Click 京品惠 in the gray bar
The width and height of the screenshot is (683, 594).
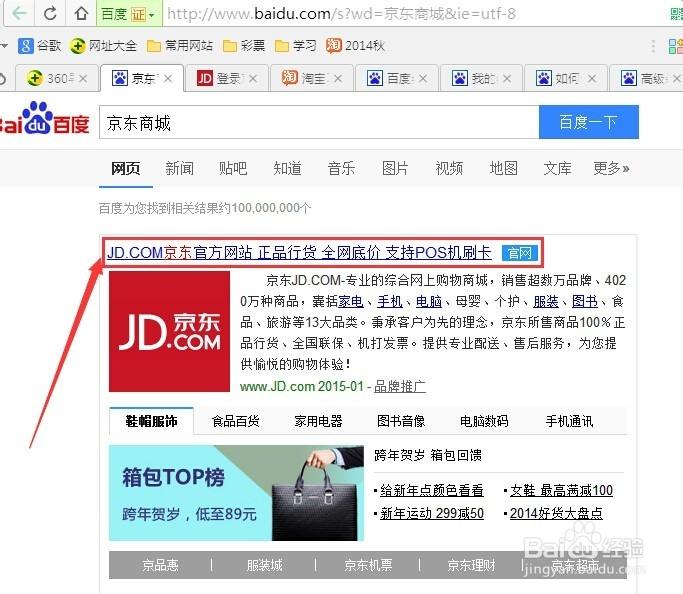pos(160,565)
